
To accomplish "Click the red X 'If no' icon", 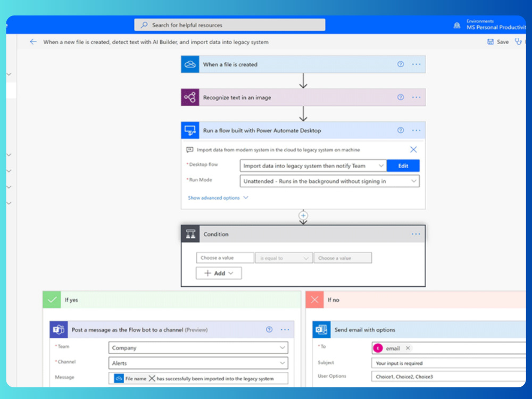I will [315, 300].
